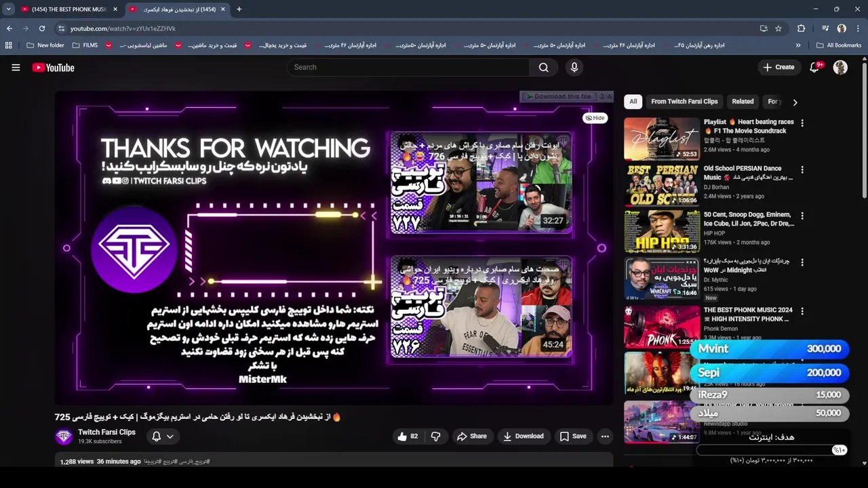The image size is (868, 488).
Task: Open the HIP HOP 50 Cent video thumbnail
Action: click(662, 231)
